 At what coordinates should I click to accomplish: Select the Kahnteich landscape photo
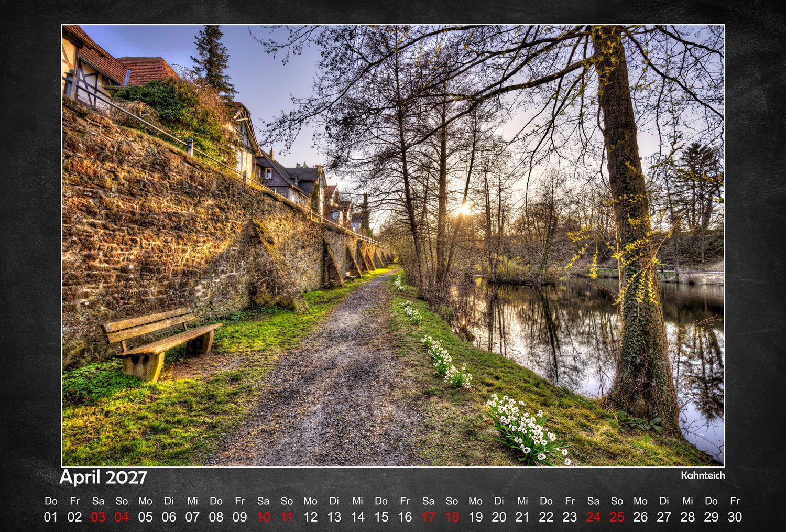[x=393, y=245]
